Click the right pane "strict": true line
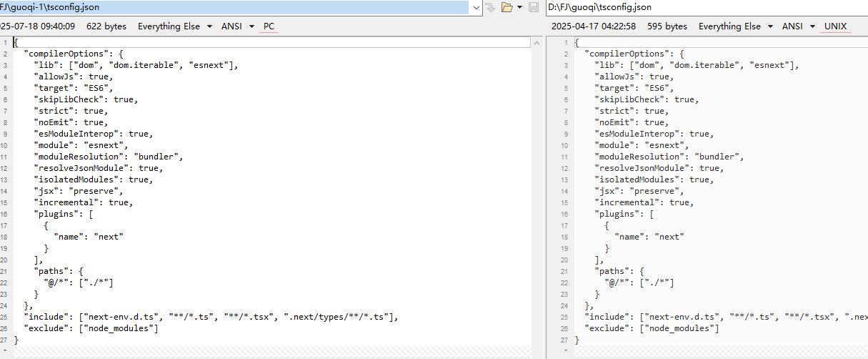This screenshot has width=868, height=359. tap(632, 111)
